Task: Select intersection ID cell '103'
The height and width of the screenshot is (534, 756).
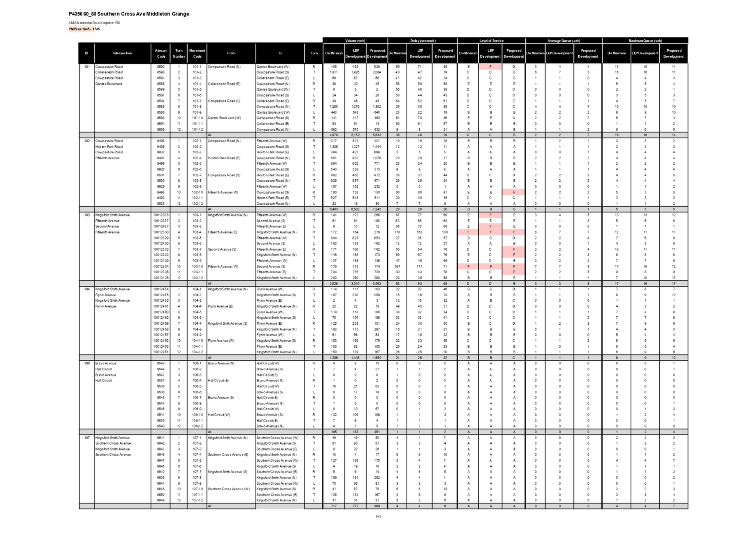Action: [87, 215]
